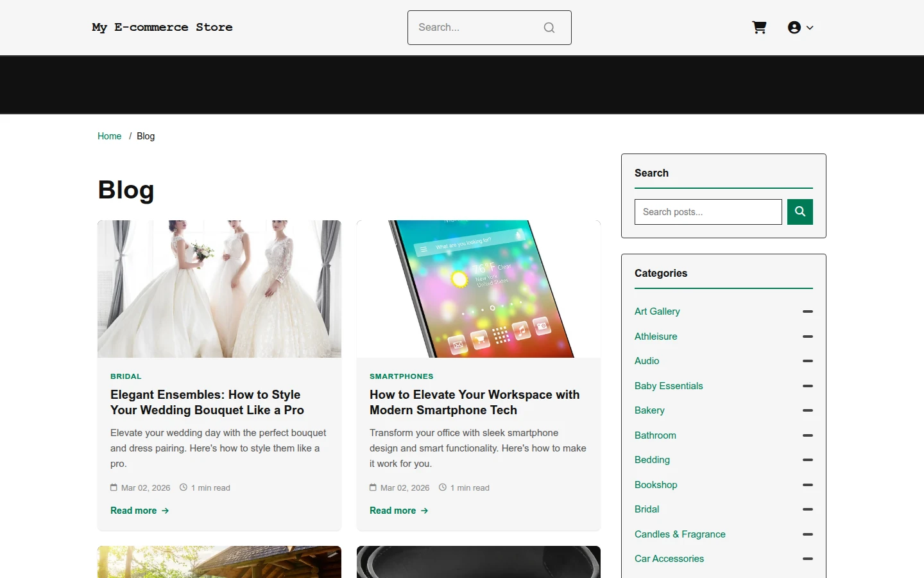Open the BRIDAL tag on first post

tap(126, 376)
